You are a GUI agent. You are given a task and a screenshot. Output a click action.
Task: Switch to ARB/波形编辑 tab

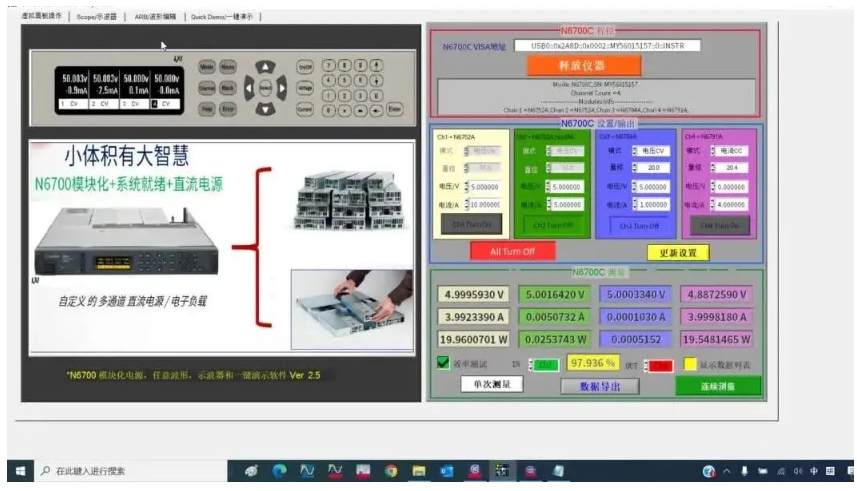coord(156,17)
